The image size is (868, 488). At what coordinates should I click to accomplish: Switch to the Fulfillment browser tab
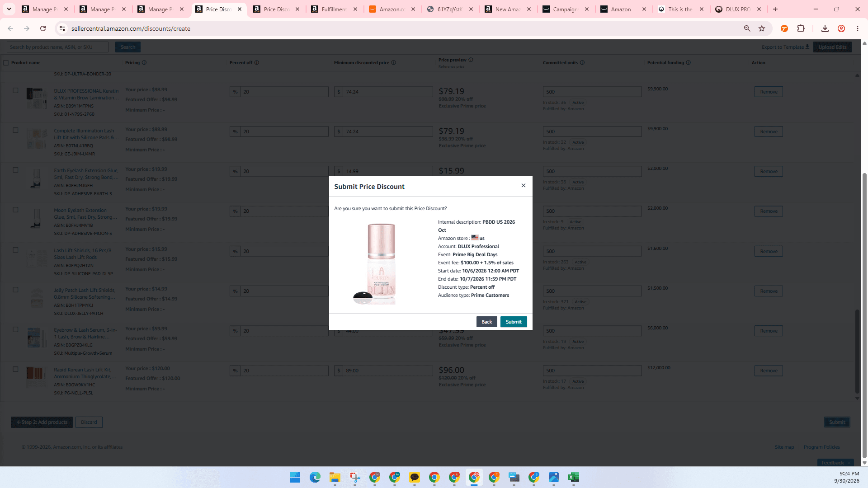[x=334, y=9]
